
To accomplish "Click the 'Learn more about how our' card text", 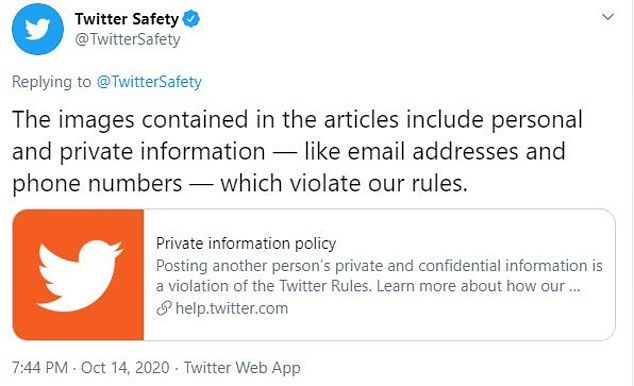I will coord(471,286).
